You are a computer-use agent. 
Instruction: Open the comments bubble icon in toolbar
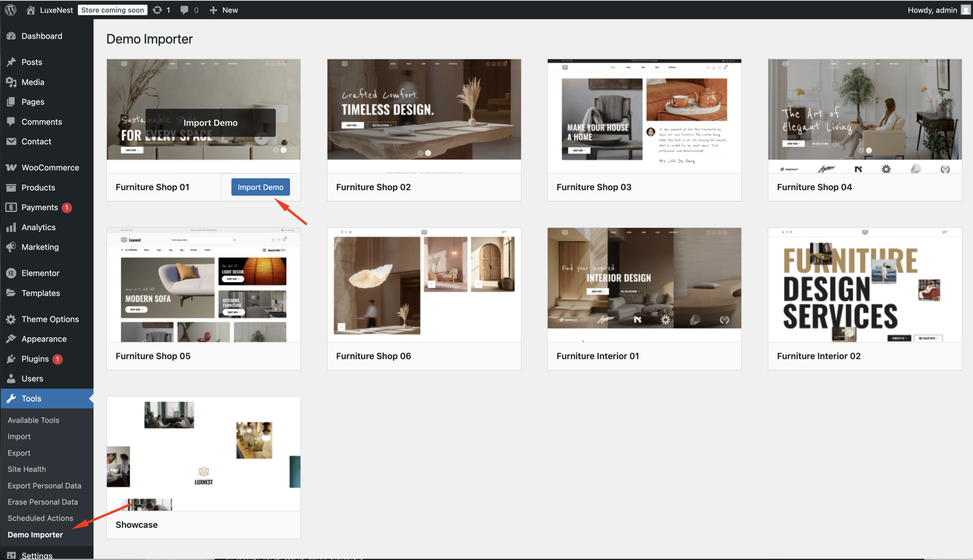184,10
